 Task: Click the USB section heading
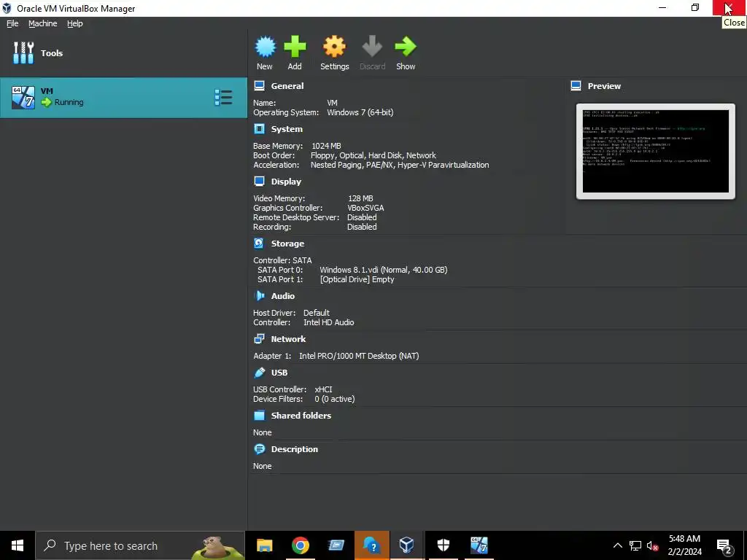(279, 373)
